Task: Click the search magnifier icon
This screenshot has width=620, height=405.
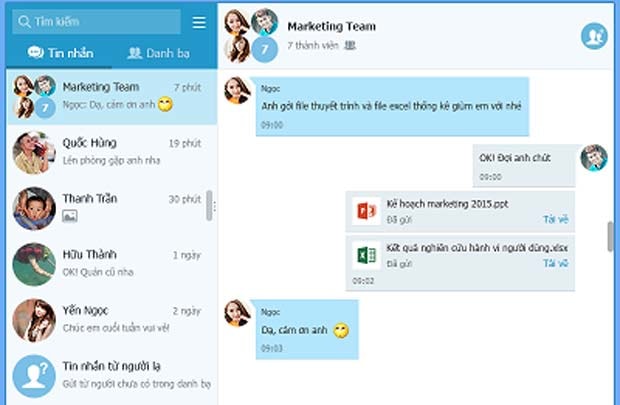Action: tap(24, 21)
